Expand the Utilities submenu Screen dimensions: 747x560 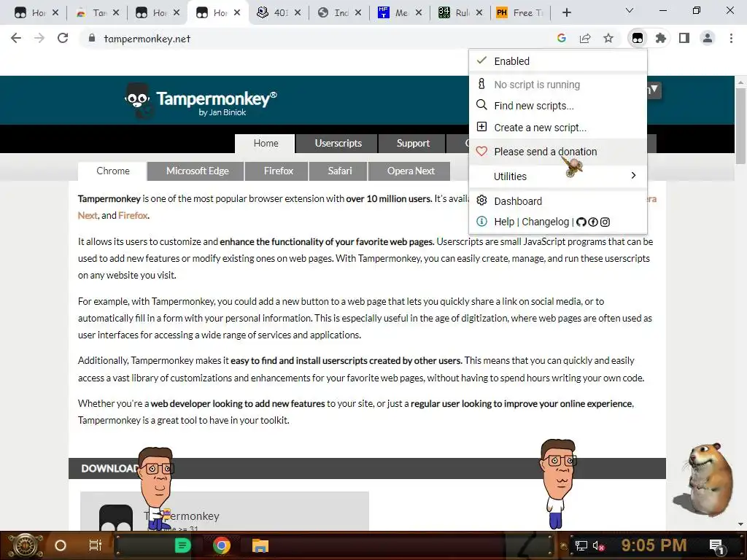point(558,176)
